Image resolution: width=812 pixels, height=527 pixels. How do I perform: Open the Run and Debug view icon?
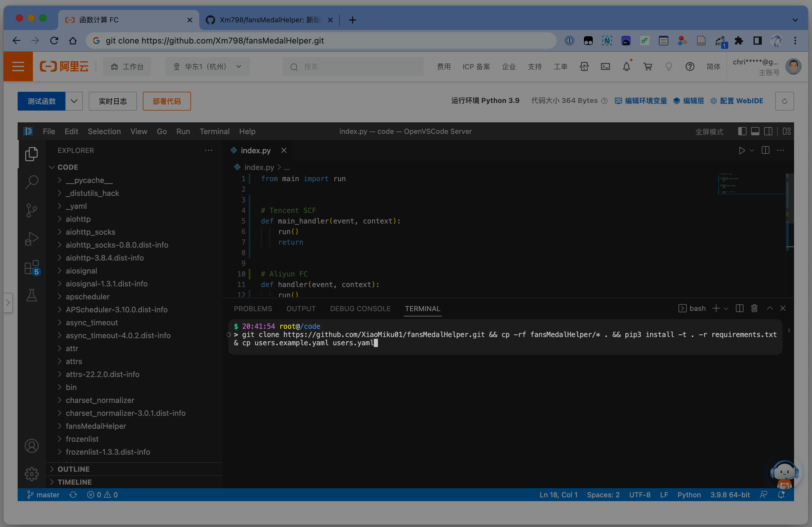tap(31, 239)
